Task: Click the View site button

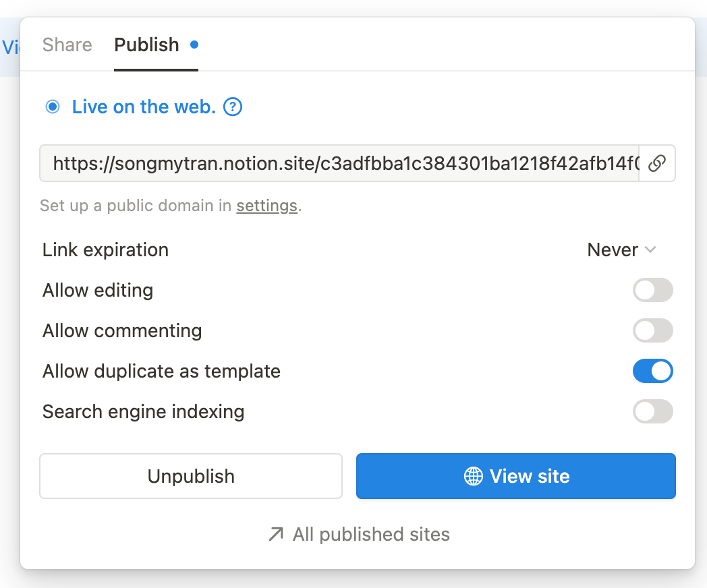Action: click(x=516, y=476)
